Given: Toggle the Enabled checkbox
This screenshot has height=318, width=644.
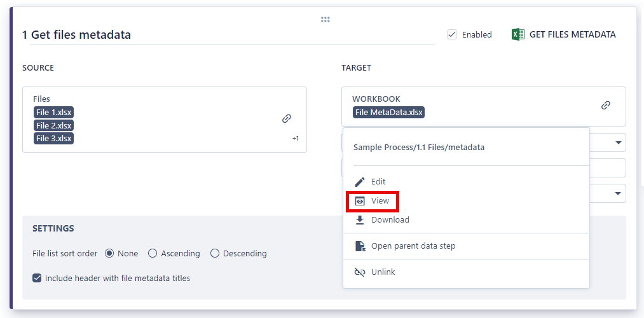Looking at the screenshot, I should [x=452, y=35].
